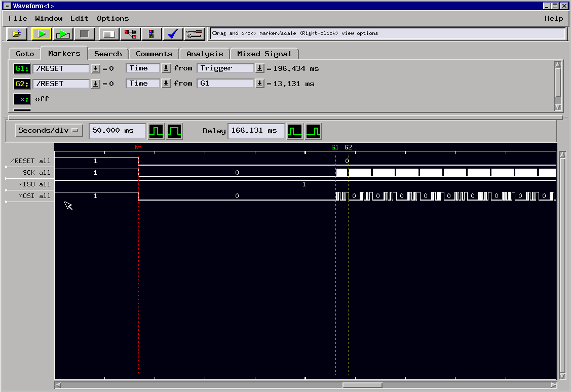The height and width of the screenshot is (392, 571).
Task: Open the settings wrench toolbar icon
Action: tap(194, 34)
